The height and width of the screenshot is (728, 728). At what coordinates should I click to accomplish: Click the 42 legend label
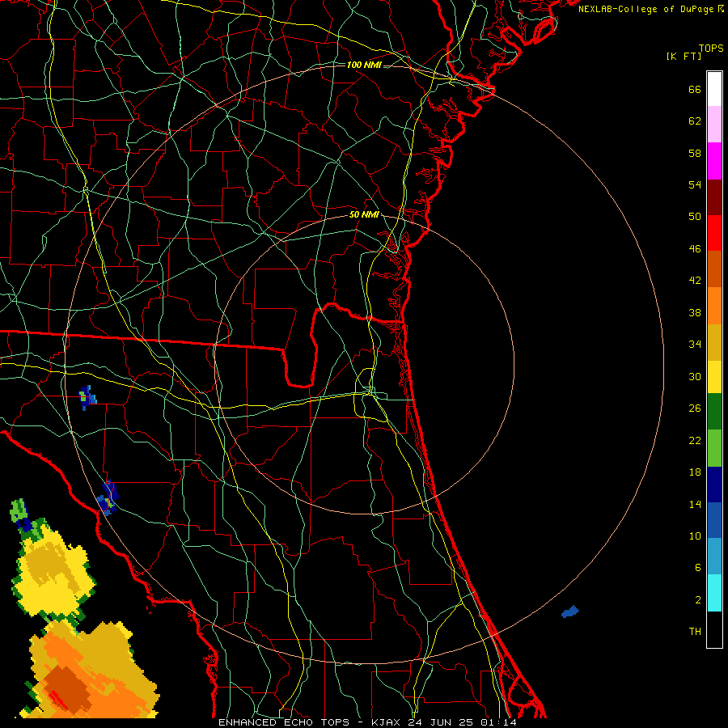[x=695, y=281]
